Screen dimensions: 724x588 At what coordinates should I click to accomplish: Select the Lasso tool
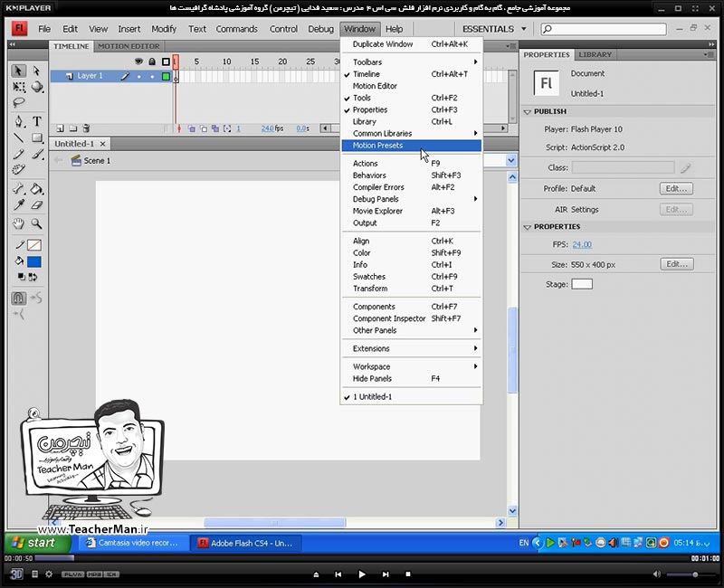point(18,102)
